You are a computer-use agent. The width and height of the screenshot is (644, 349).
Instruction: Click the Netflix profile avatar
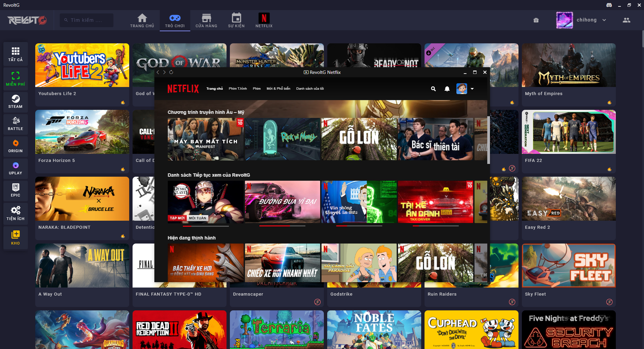pyautogui.click(x=462, y=89)
